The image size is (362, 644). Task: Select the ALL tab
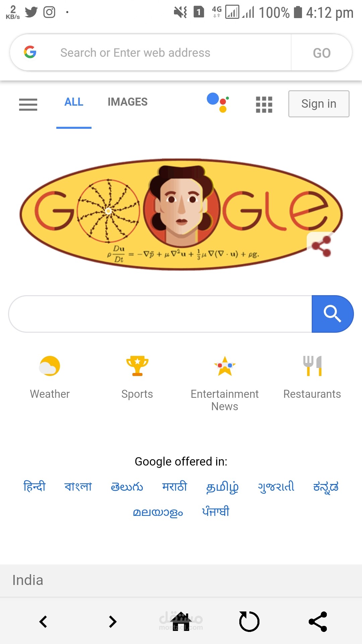point(74,102)
